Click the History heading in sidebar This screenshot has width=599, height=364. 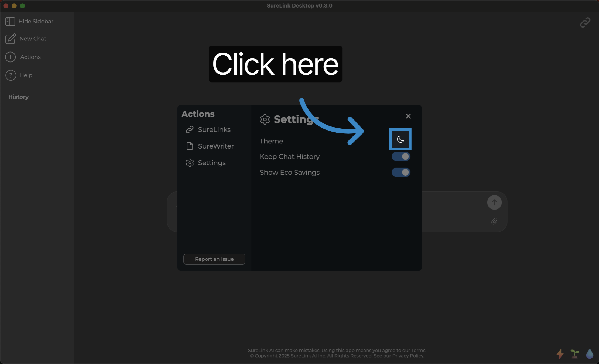18,97
